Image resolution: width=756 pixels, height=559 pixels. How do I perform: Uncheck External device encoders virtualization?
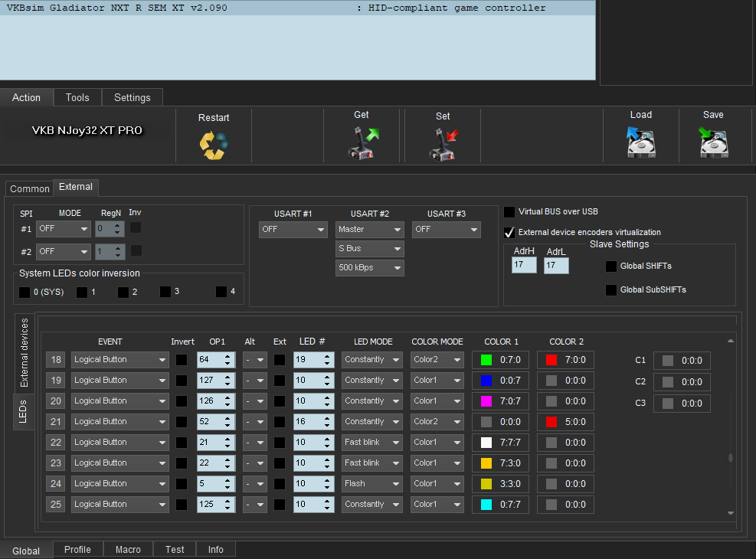pos(509,232)
